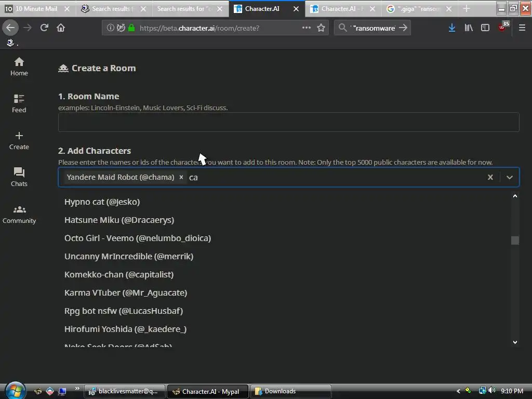The height and width of the screenshot is (399, 532).
Task: Open Community in the sidebar
Action: point(19,215)
